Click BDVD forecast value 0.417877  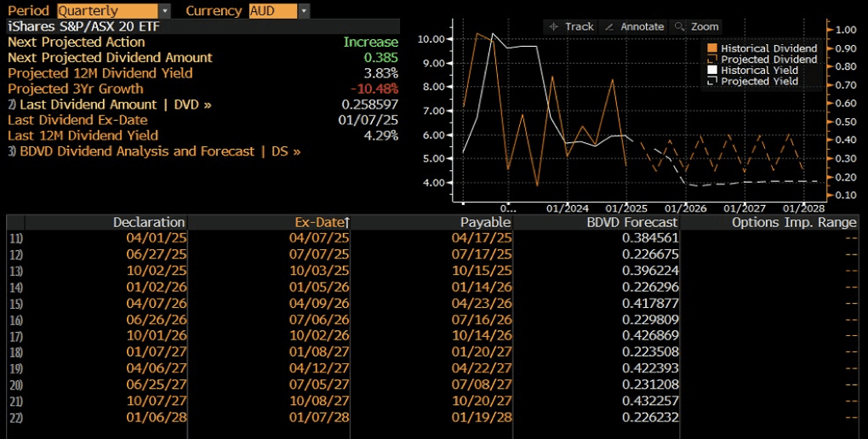click(x=650, y=304)
